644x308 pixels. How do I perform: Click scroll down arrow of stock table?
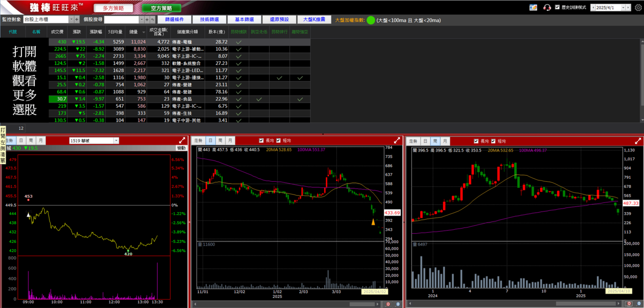pos(642,120)
